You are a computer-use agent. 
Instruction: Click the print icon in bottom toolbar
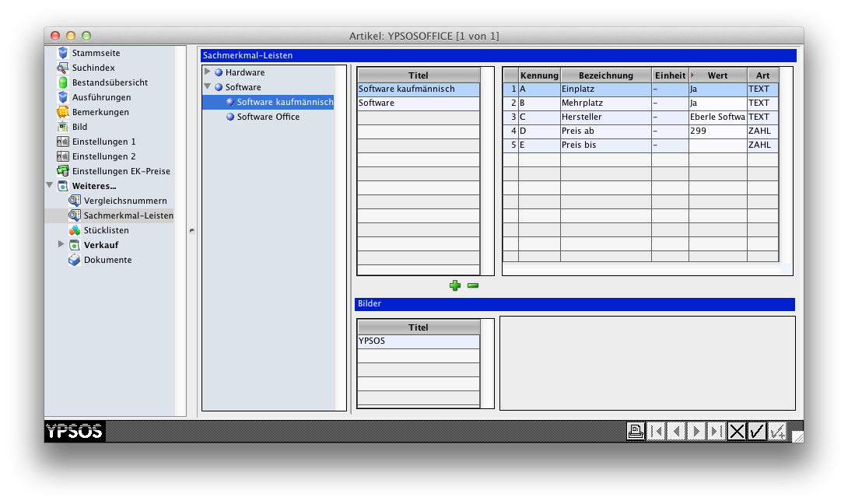[636, 432]
